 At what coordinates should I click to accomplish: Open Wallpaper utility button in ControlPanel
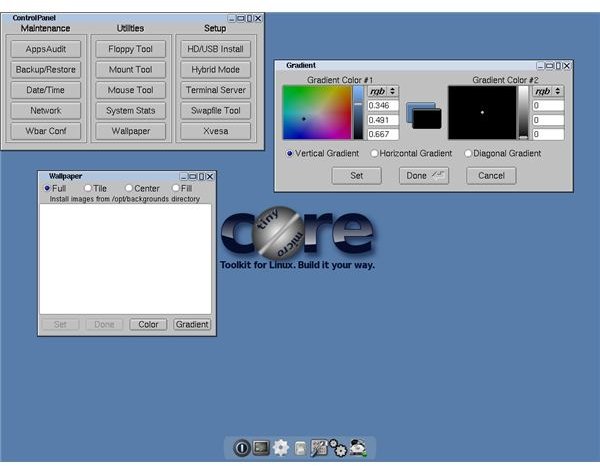130,131
